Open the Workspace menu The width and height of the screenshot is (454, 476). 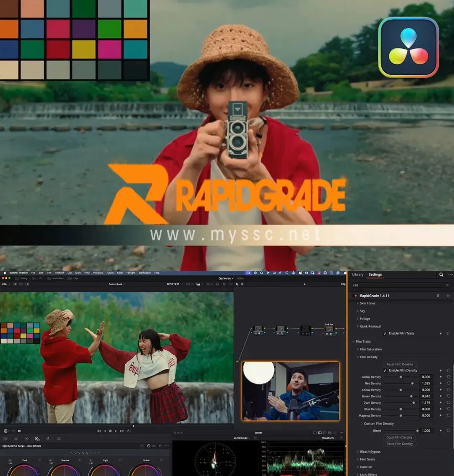145,272
